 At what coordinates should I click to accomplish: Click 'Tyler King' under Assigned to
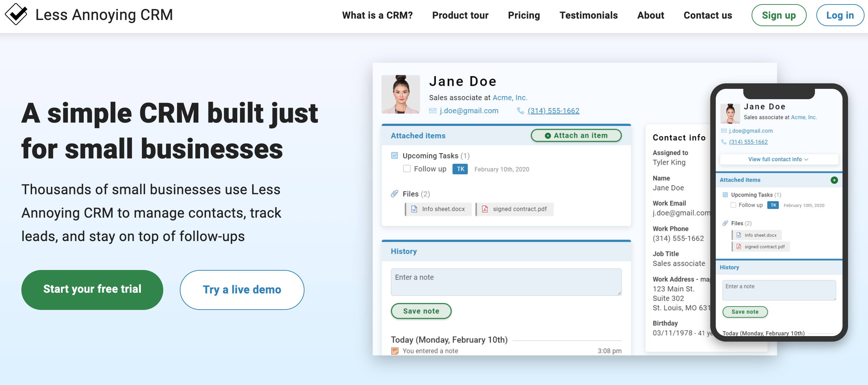click(669, 163)
